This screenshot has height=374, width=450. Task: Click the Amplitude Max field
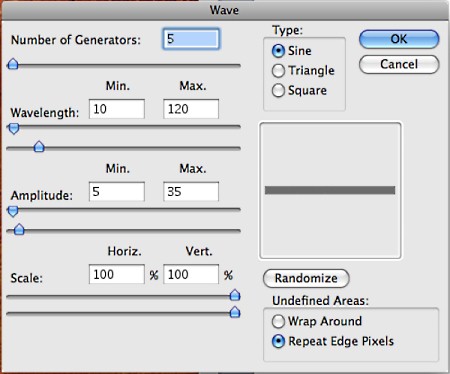191,191
